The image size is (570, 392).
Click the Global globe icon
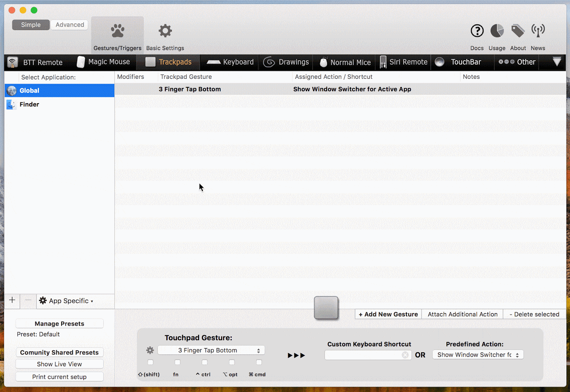12,90
